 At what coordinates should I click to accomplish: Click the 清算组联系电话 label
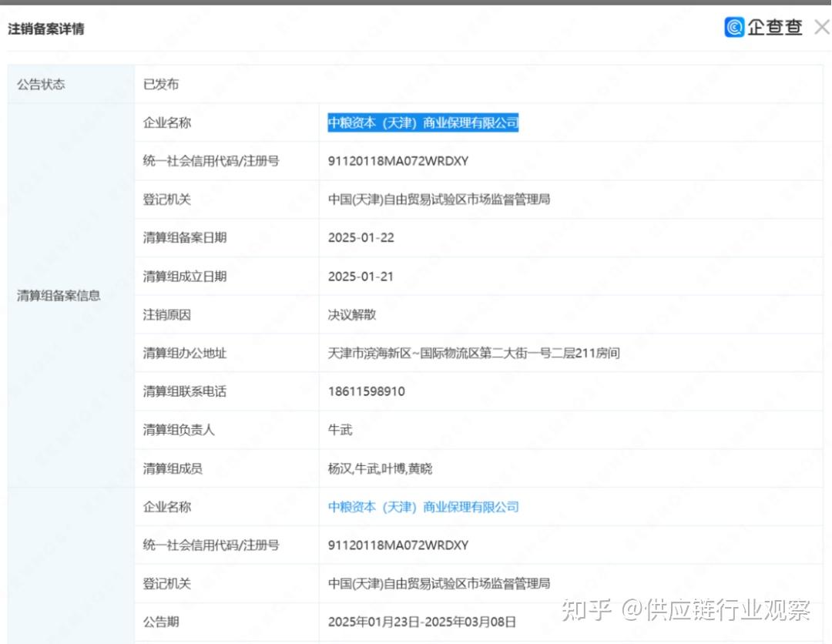(185, 391)
